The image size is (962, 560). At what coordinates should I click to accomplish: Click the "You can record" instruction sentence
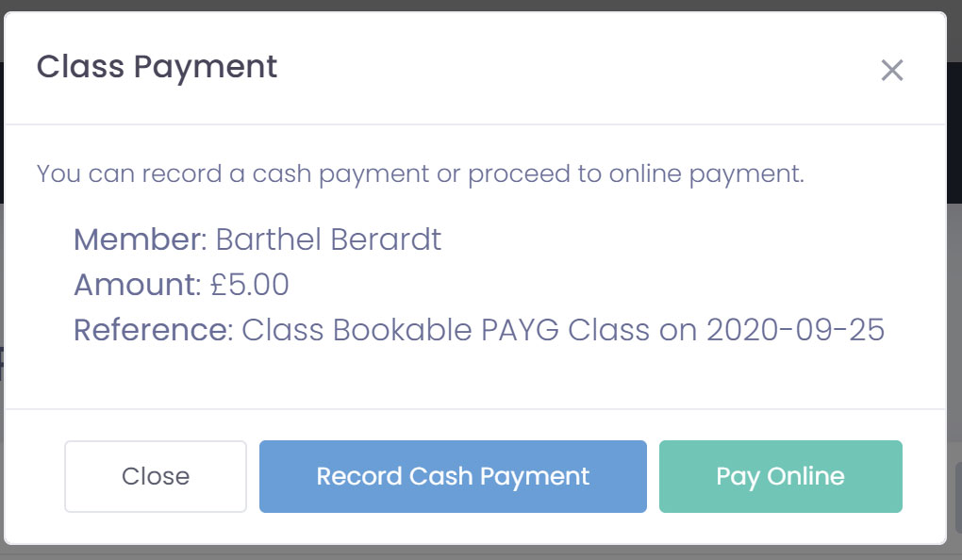[420, 174]
